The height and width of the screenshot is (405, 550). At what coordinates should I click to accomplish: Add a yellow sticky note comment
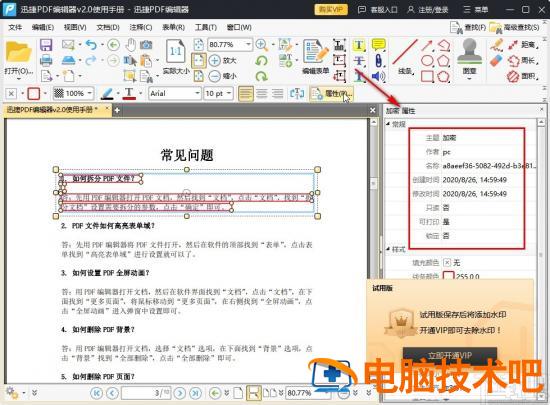(x=378, y=45)
